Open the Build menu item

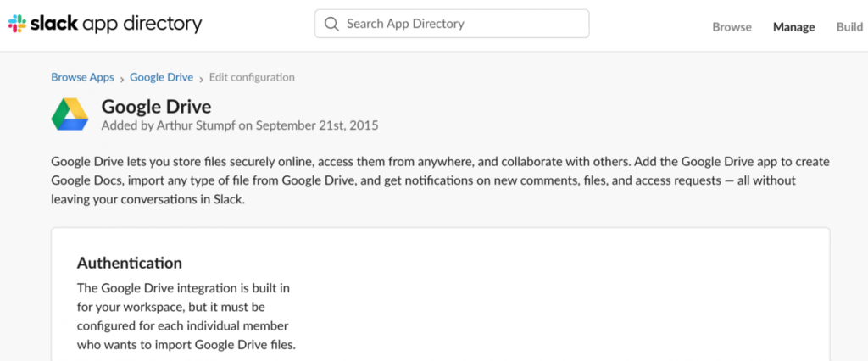[849, 26]
